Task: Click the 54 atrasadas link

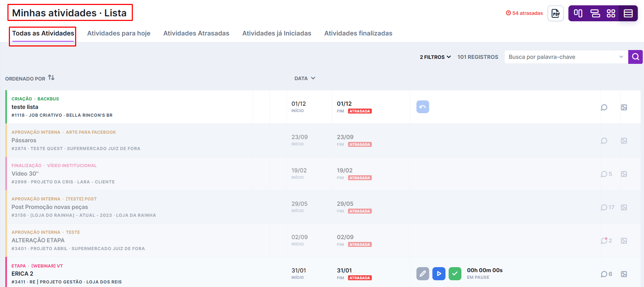Action: tap(524, 13)
